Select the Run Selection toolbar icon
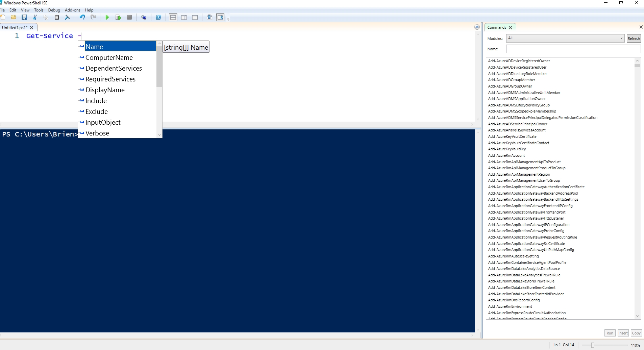This screenshot has width=644, height=350. [118, 17]
